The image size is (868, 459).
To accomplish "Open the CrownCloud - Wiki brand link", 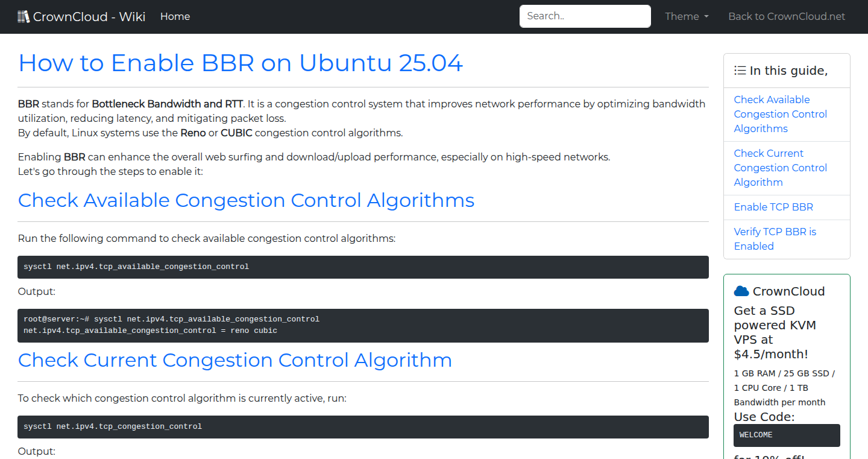I will 81,16.
